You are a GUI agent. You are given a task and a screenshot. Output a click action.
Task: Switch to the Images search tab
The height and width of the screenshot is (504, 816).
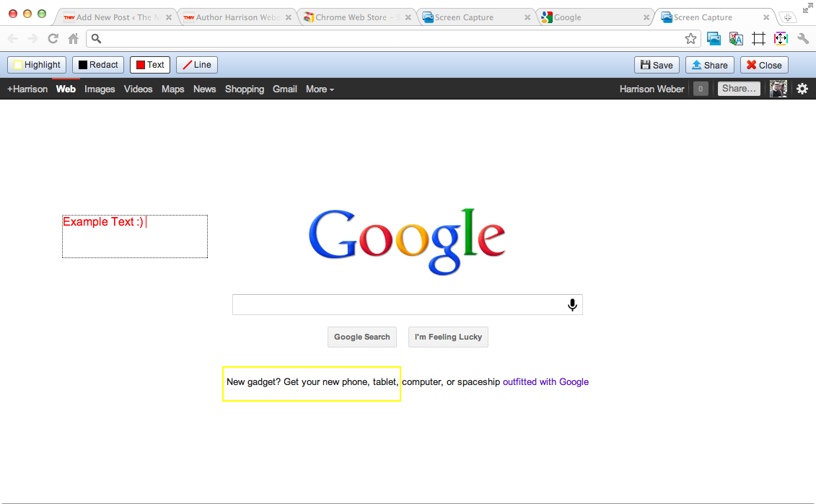point(100,89)
